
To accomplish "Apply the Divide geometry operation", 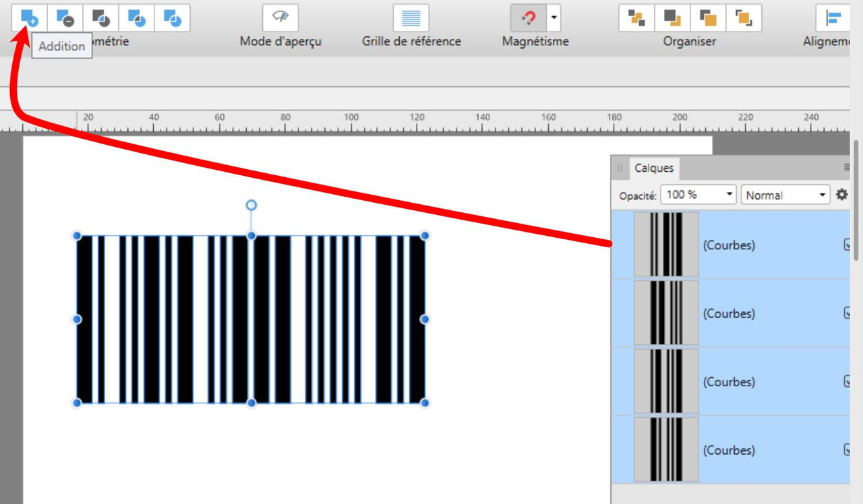I will pyautogui.click(x=173, y=18).
